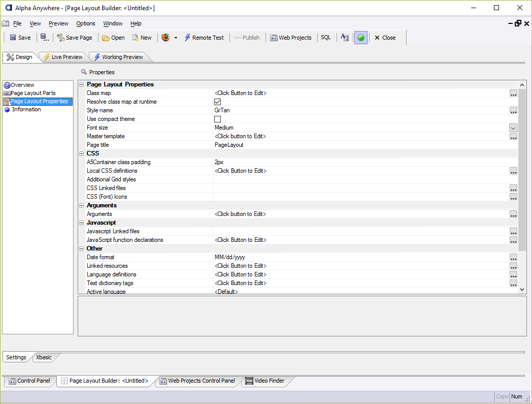Click the Date format ellipsis button

513,258
